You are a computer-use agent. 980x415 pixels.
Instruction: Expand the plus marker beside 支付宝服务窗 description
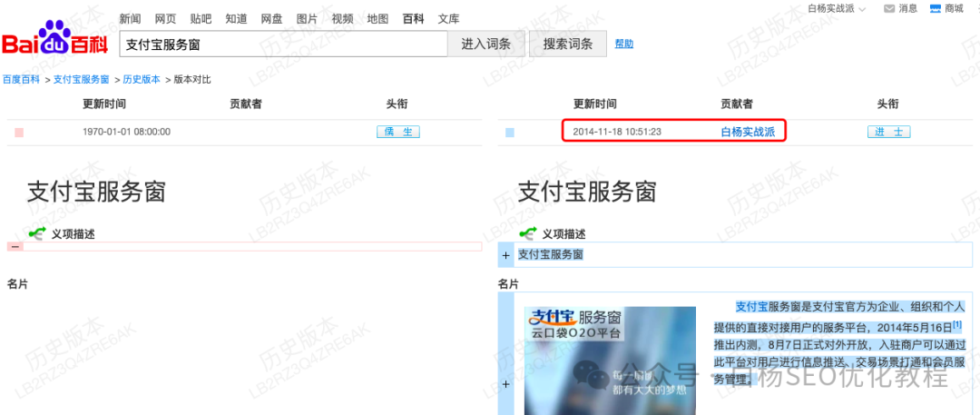505,255
